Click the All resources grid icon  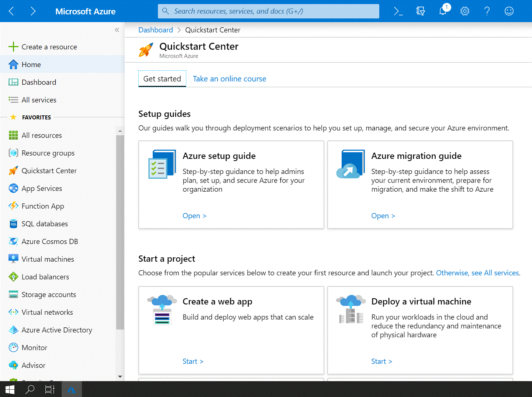click(13, 135)
